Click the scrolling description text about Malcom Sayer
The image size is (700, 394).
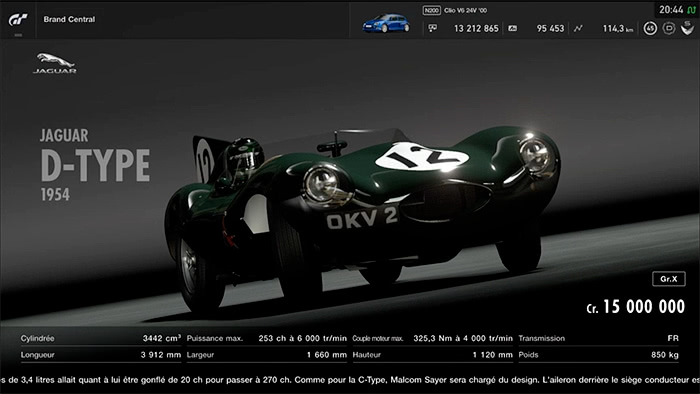[350, 380]
